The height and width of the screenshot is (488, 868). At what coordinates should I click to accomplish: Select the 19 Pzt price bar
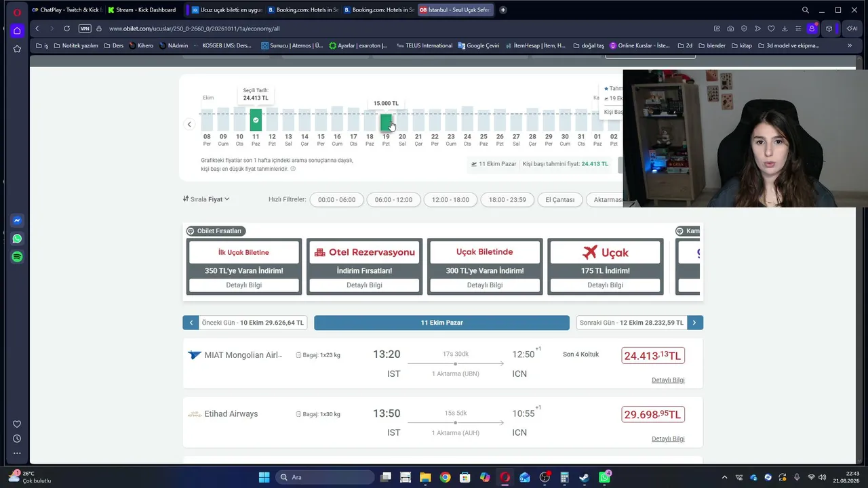pos(386,122)
